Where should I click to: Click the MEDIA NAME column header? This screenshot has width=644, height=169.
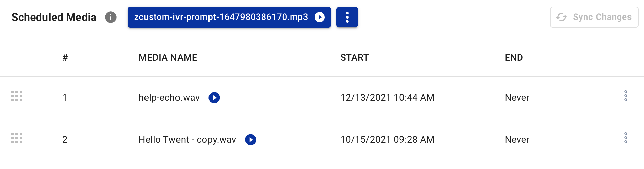tap(168, 58)
